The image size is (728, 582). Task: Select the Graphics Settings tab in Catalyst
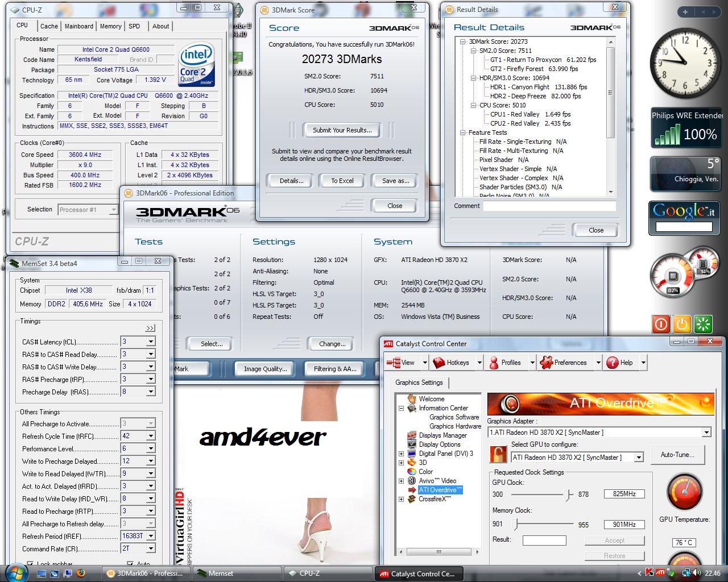pyautogui.click(x=419, y=383)
